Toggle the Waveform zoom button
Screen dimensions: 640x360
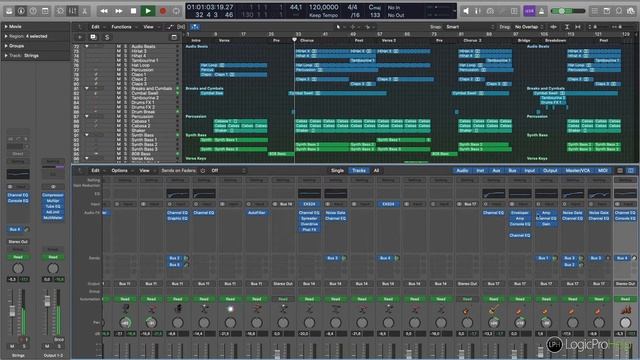tap(554, 27)
